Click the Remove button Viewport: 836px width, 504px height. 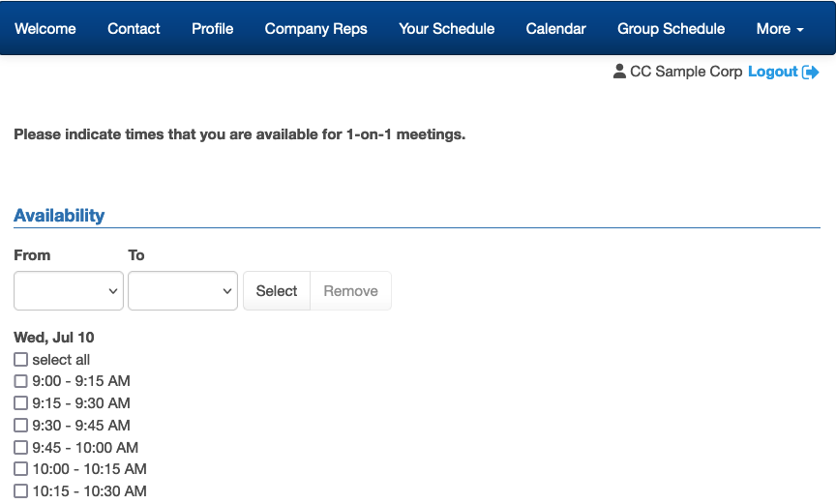point(350,291)
